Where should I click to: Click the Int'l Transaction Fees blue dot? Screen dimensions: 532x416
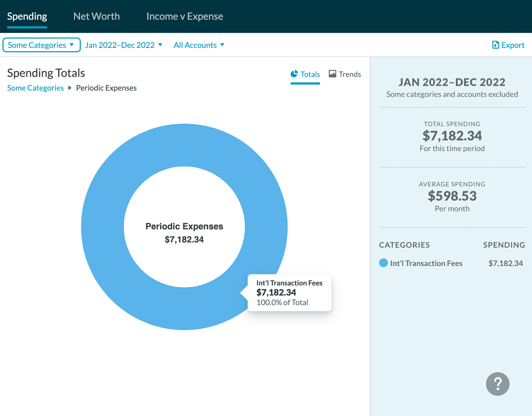click(383, 263)
